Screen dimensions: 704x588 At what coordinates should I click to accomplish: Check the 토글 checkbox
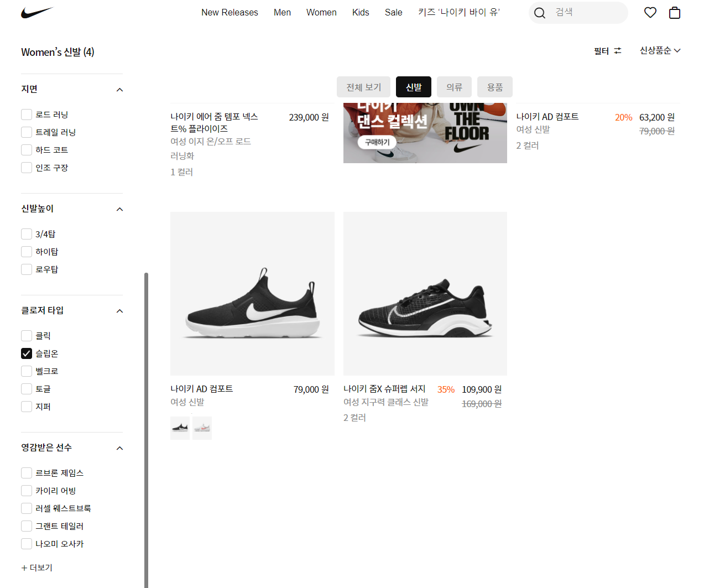click(x=27, y=389)
